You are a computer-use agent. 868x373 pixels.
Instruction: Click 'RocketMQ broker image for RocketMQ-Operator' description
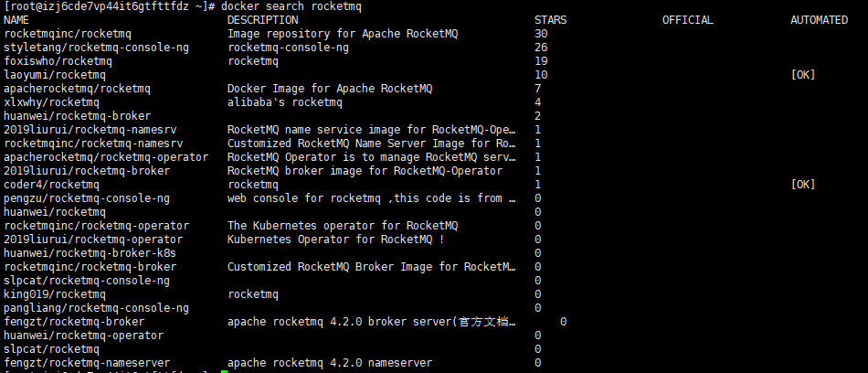365,171
